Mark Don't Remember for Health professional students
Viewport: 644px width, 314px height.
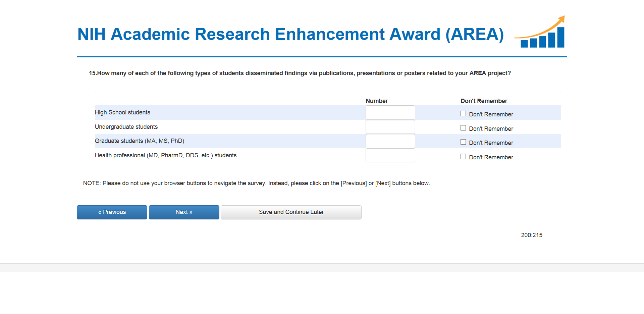point(463,157)
